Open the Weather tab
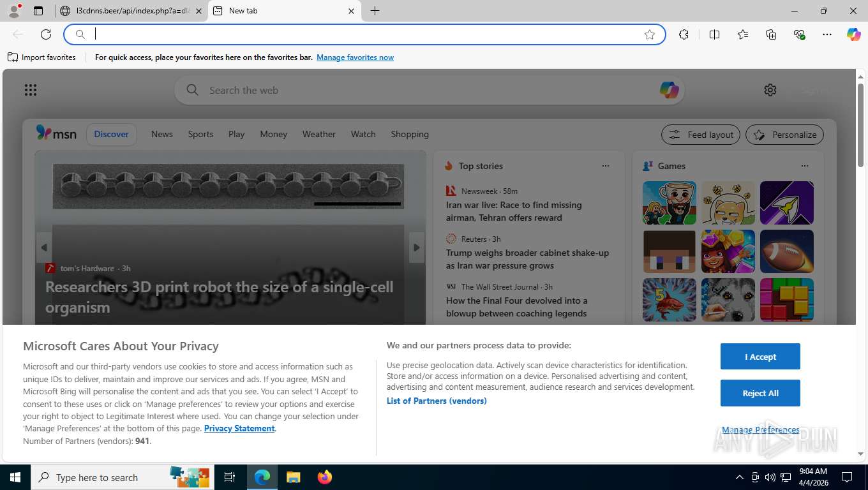The image size is (868, 490). 319,134
